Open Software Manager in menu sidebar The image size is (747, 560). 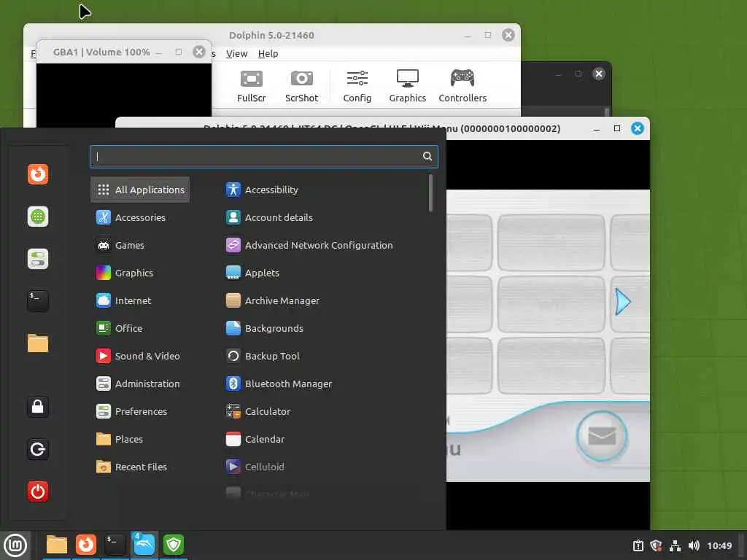pos(38,217)
